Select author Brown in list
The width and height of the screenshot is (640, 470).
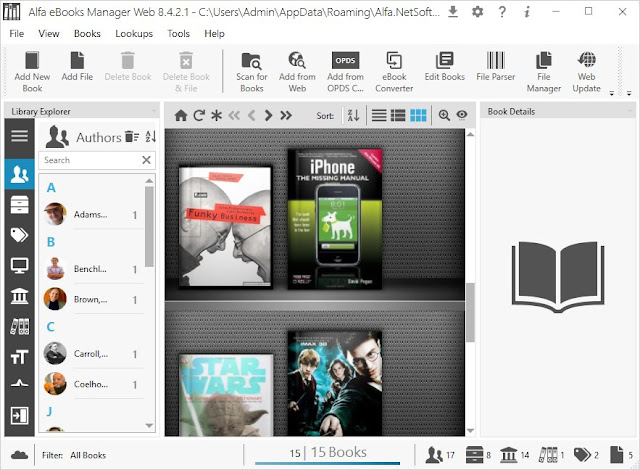[93, 299]
